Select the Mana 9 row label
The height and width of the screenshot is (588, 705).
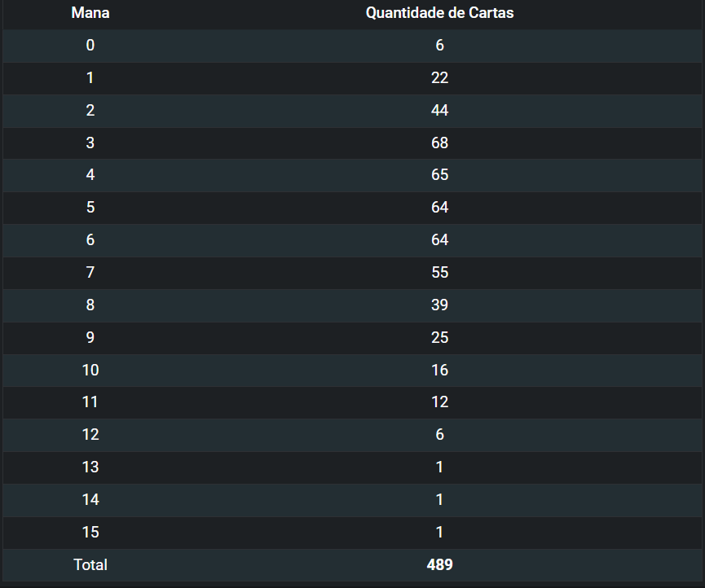90,337
